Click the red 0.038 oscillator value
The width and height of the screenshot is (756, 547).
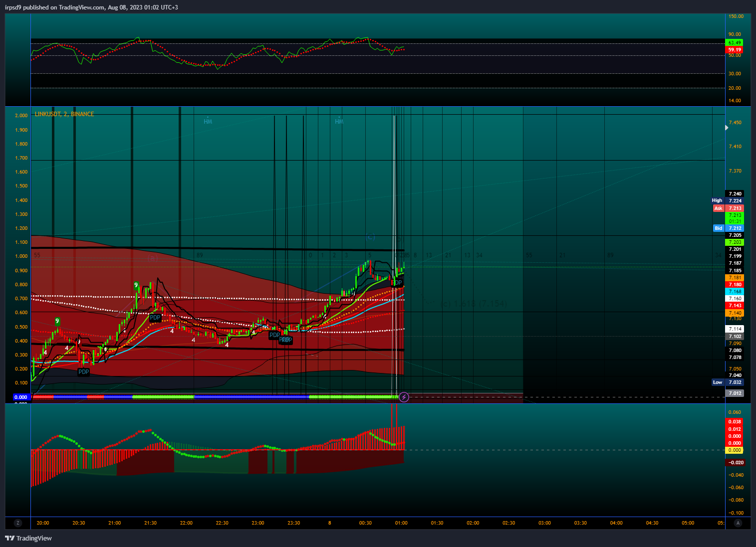[x=735, y=422]
